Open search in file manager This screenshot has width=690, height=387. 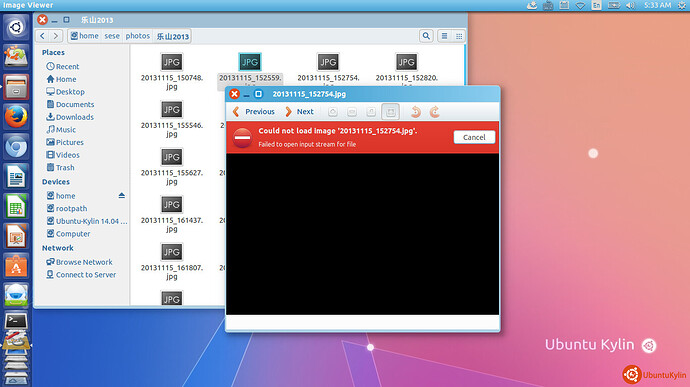click(426, 36)
